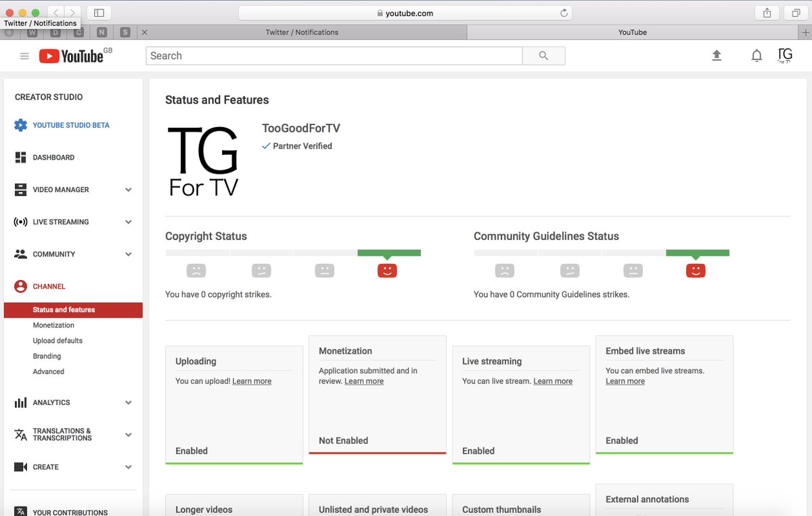Open Monetization in the Channel submenu

[53, 325]
